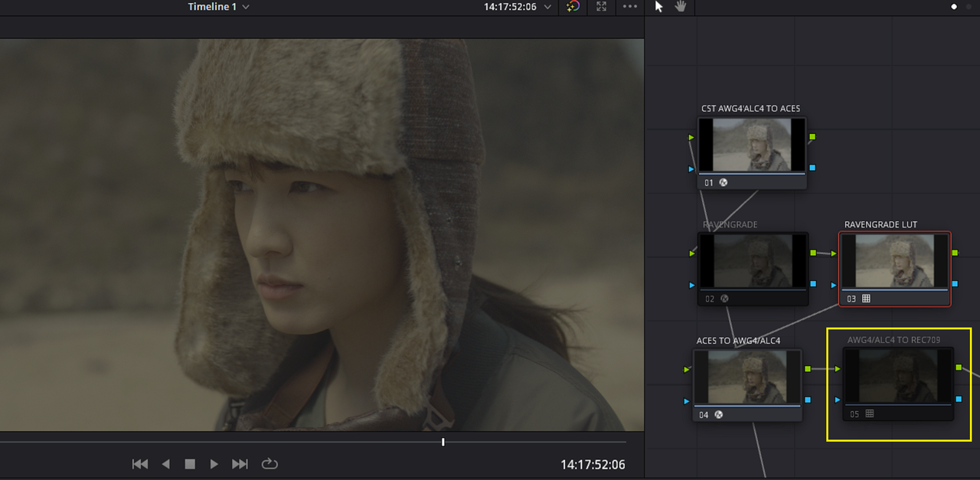The height and width of the screenshot is (480, 980).
Task: Click the effect icon on node 04
Action: (718, 414)
